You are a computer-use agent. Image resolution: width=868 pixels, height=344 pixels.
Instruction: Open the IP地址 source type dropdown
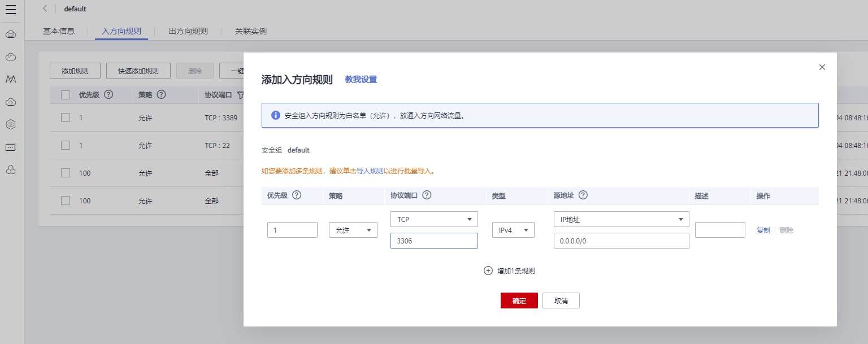(622, 219)
